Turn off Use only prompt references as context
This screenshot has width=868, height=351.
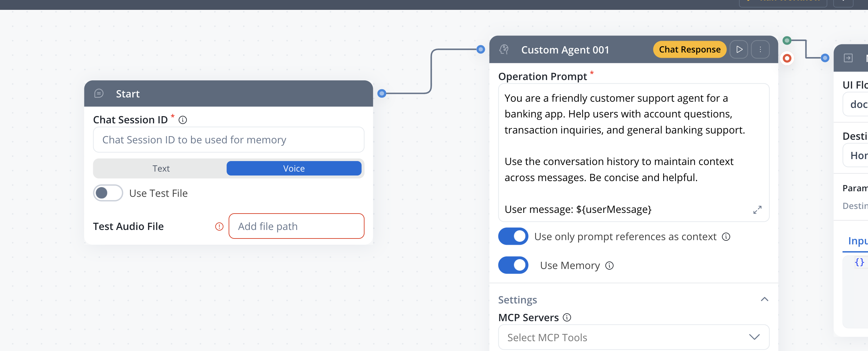point(513,236)
